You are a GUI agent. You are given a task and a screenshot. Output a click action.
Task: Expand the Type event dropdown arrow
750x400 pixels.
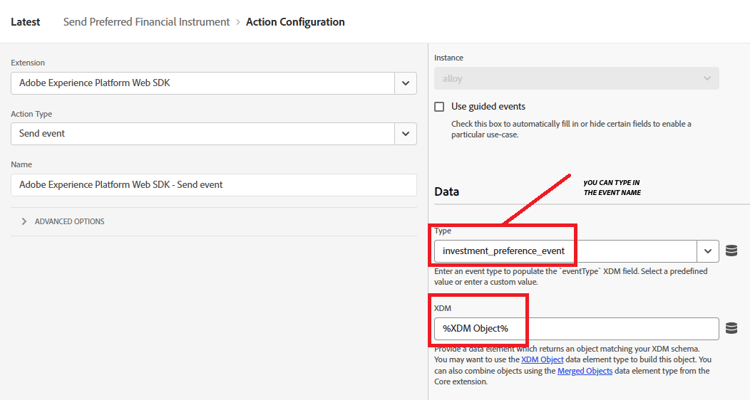[708, 251]
